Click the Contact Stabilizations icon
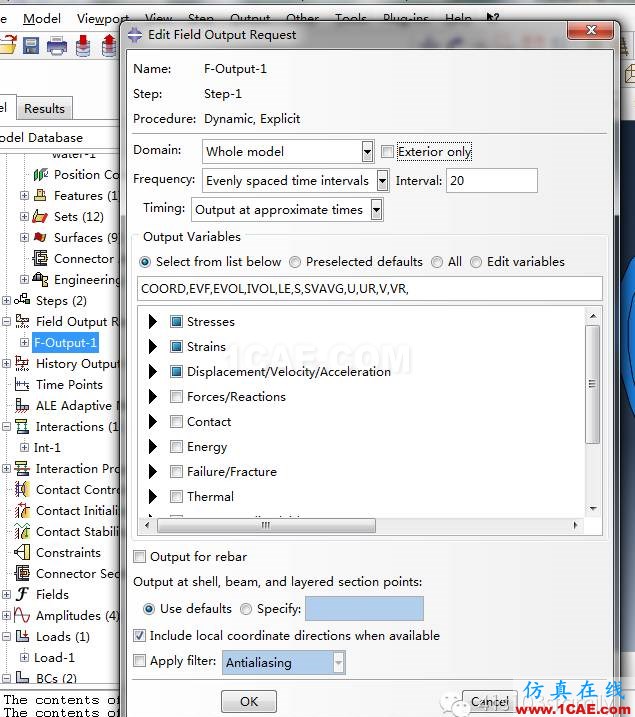Image resolution: width=635 pixels, height=717 pixels. (22, 531)
